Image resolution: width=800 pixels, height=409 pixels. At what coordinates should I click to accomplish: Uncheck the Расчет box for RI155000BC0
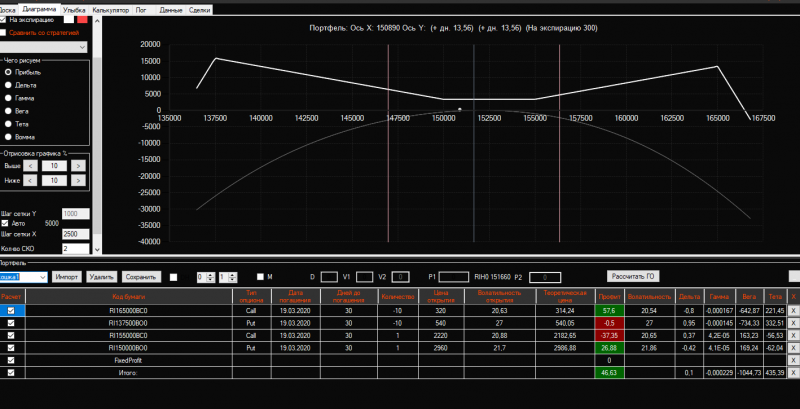[x=11, y=335]
